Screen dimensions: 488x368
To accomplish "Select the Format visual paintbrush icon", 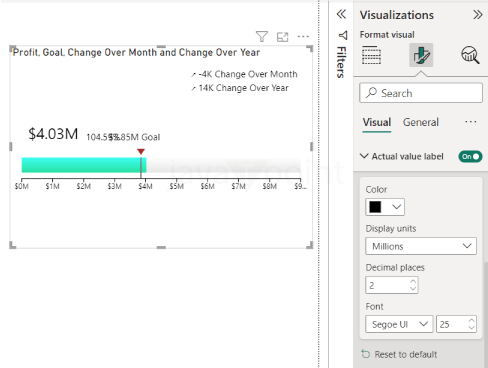I will pos(421,55).
